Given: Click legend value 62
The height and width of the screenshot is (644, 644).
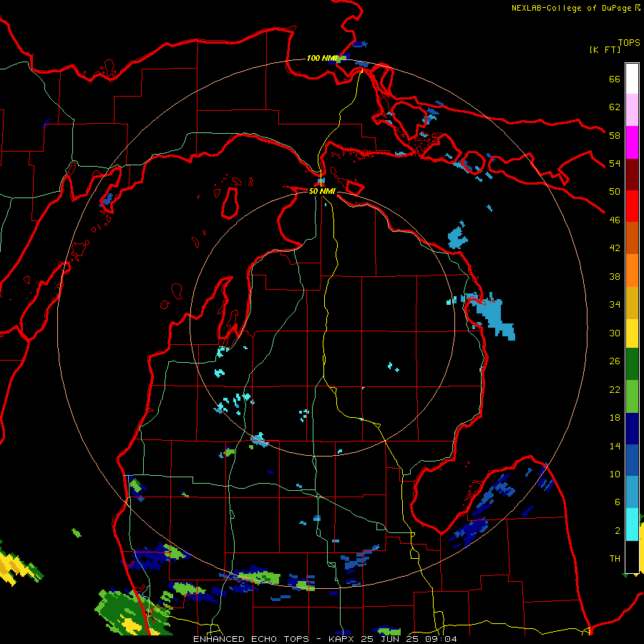Looking at the screenshot, I should tap(615, 107).
